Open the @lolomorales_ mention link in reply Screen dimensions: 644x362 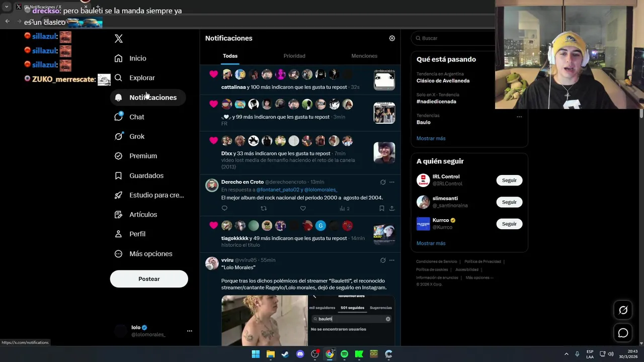click(321, 190)
